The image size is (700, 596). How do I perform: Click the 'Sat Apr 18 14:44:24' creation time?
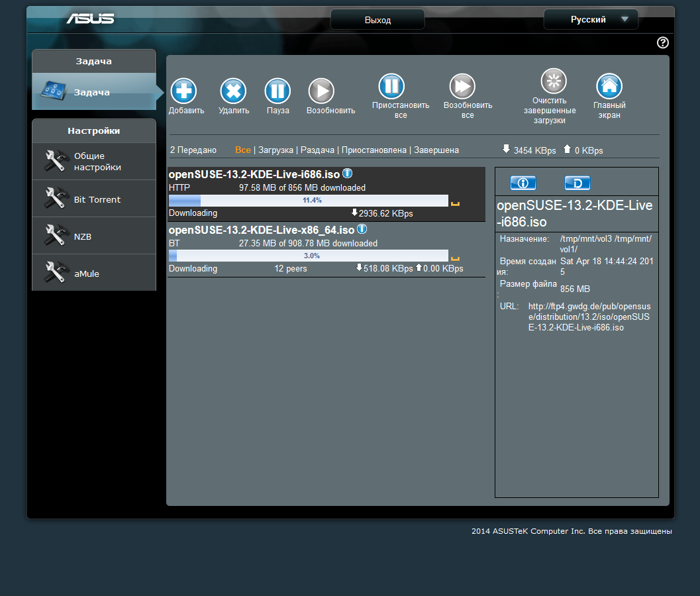point(607,266)
